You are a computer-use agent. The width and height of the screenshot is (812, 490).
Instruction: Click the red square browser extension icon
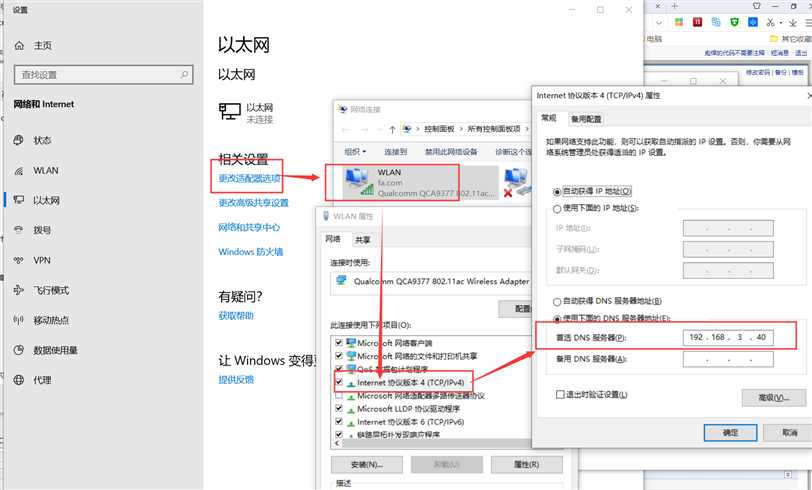pyautogui.click(x=698, y=22)
